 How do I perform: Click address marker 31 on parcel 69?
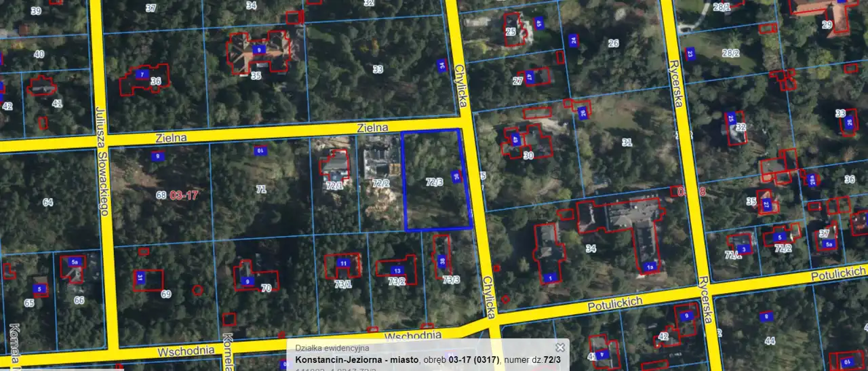tap(140, 277)
